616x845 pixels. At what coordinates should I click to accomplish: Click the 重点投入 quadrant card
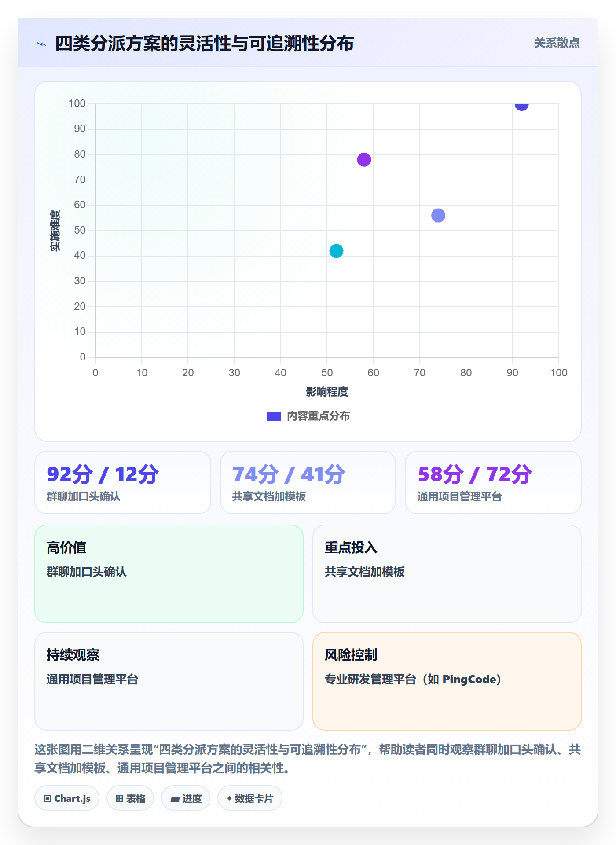tap(447, 574)
